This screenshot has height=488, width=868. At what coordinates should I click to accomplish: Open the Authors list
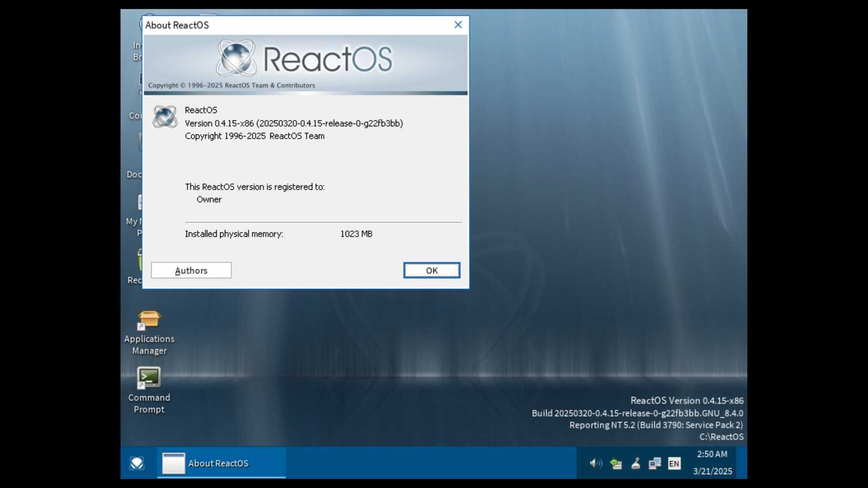191,270
